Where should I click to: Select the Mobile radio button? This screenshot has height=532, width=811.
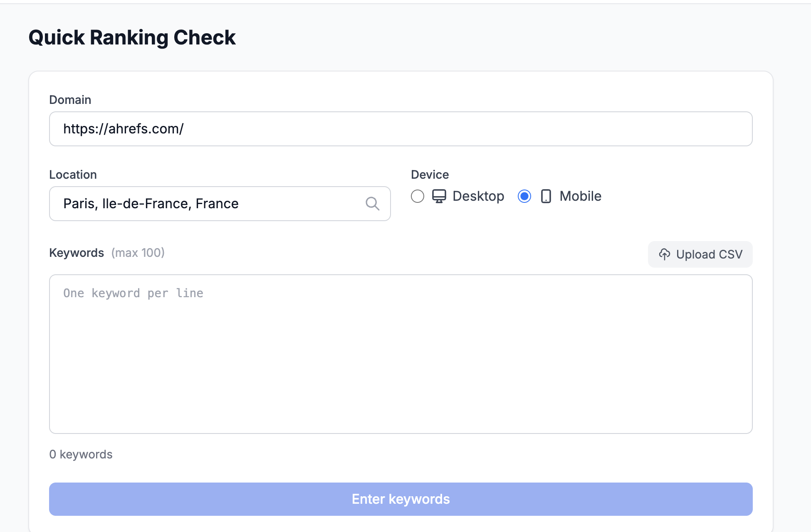click(x=524, y=196)
